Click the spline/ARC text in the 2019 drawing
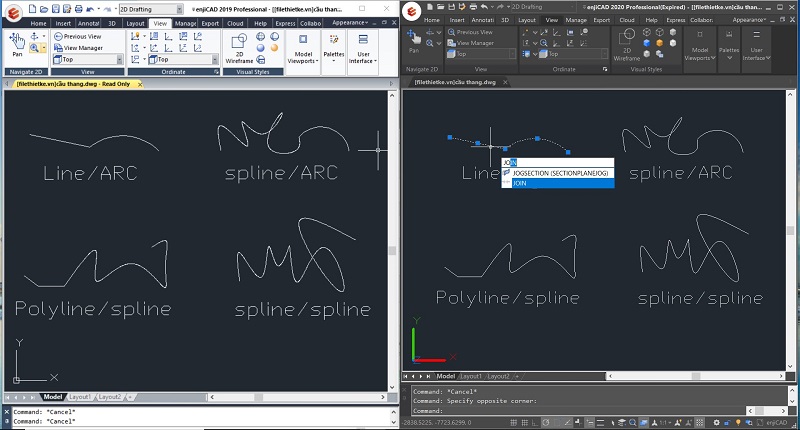 (x=281, y=173)
